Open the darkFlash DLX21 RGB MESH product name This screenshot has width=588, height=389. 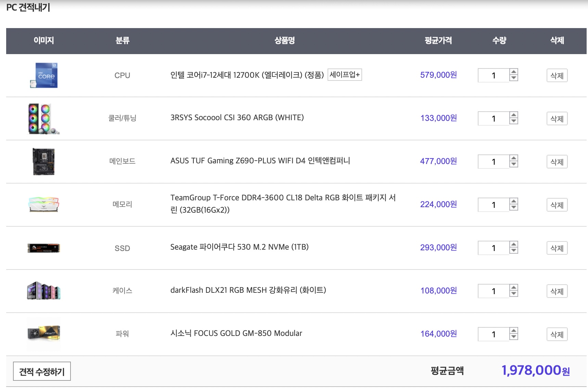point(248,290)
